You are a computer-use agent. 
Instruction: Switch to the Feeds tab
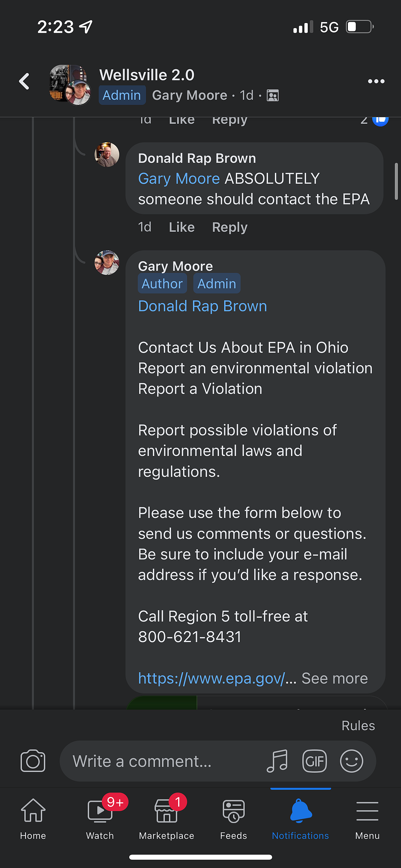[233, 819]
